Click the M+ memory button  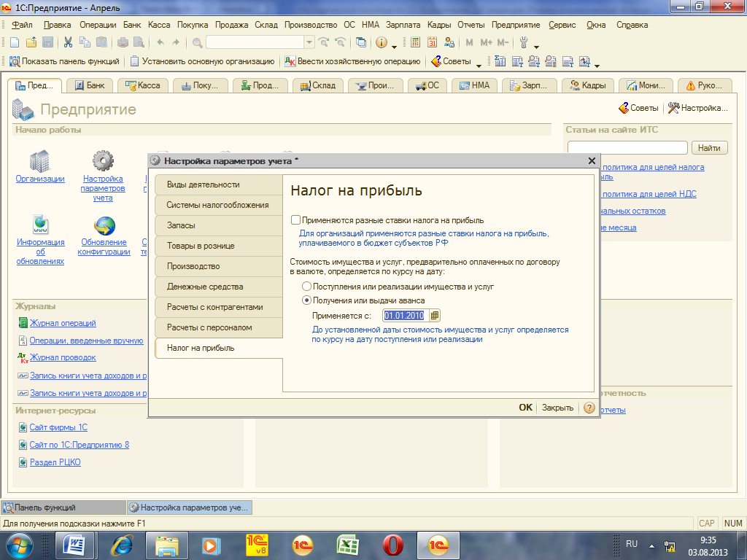click(x=486, y=42)
